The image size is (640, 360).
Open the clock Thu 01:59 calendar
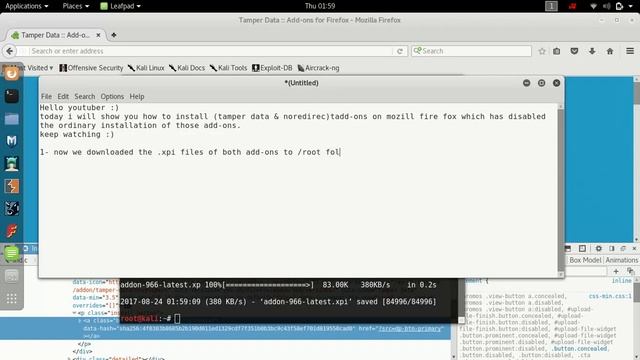(x=320, y=6)
